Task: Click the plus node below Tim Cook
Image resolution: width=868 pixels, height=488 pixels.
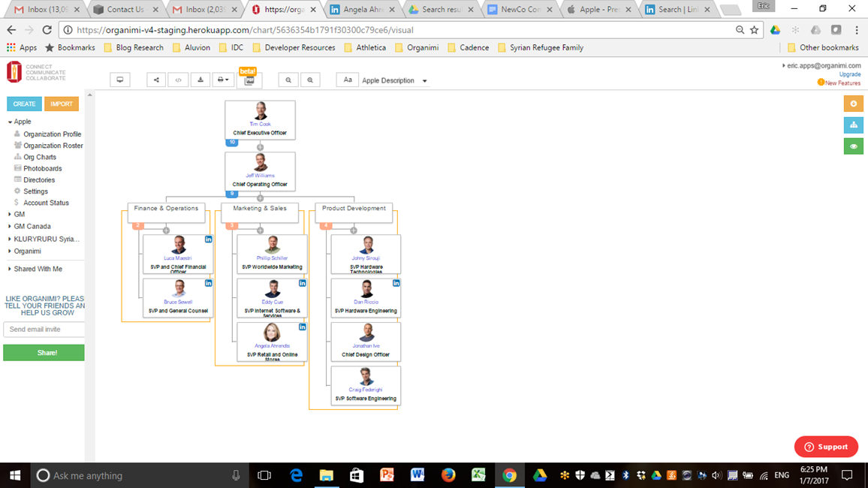Action: 261,147
